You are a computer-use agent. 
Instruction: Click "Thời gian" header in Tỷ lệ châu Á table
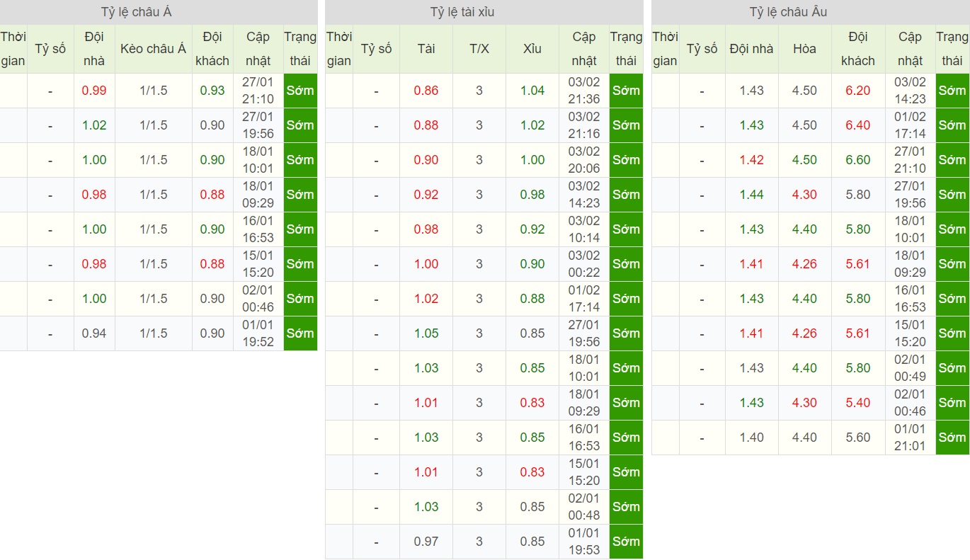pos(13,49)
